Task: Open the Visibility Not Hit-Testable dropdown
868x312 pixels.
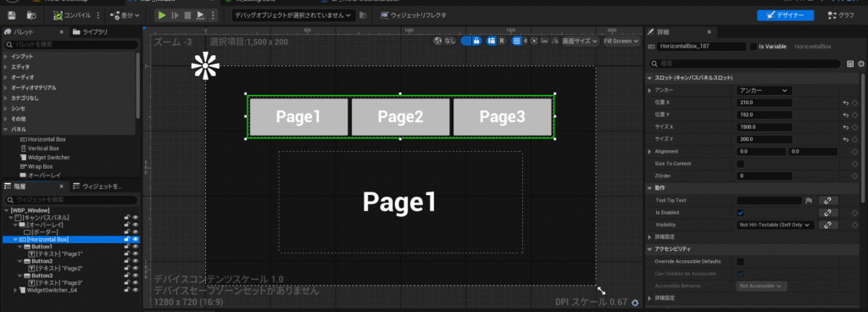Action: tap(776, 225)
